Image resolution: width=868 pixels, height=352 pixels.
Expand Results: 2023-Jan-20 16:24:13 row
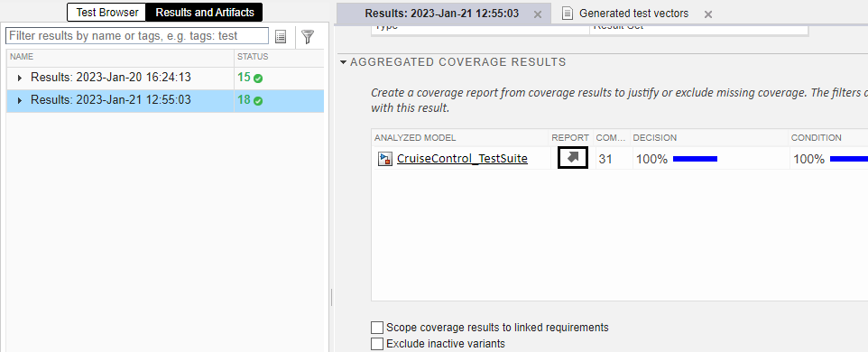20,78
